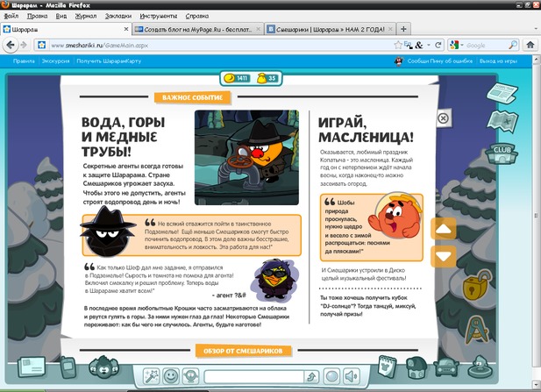541x392 pixels.
Task: Open the Правила link
Action: click(24, 61)
